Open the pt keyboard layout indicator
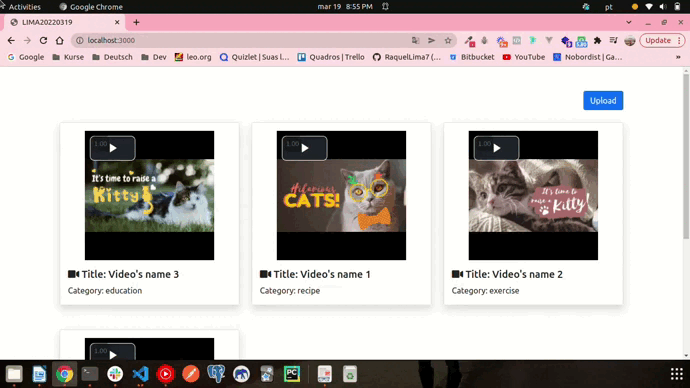The height and width of the screenshot is (388, 690). [x=609, y=7]
